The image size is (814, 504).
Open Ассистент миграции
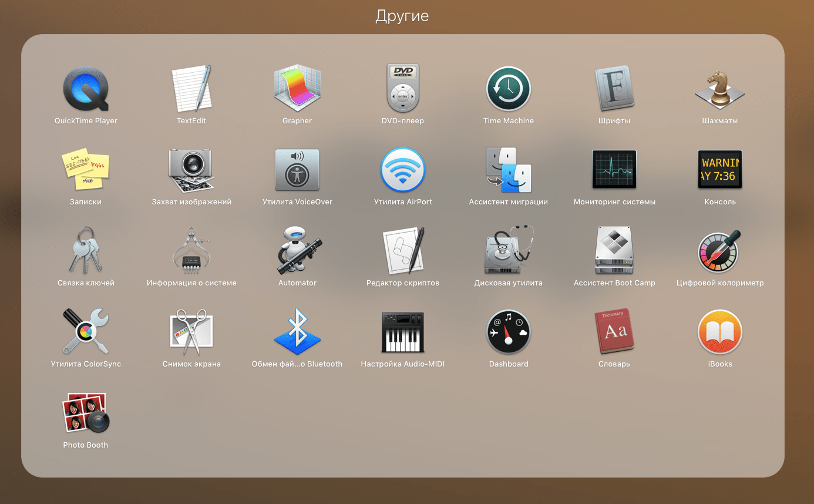pyautogui.click(x=509, y=170)
